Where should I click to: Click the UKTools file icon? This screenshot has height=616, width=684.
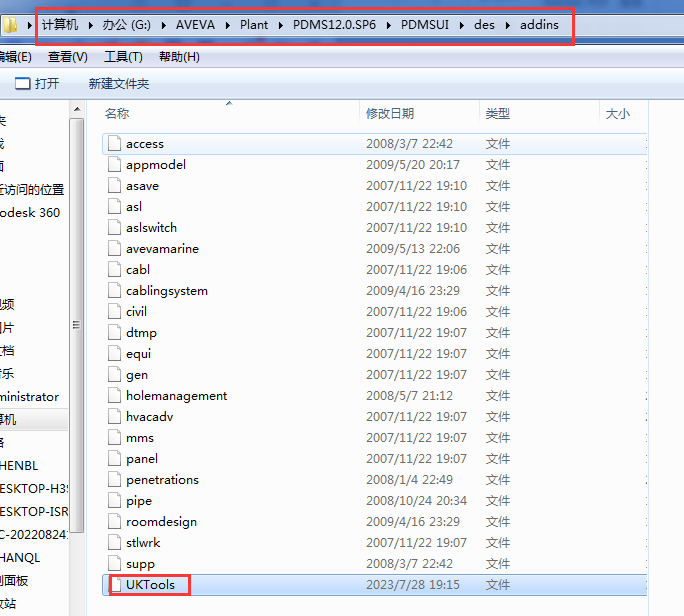(x=114, y=585)
